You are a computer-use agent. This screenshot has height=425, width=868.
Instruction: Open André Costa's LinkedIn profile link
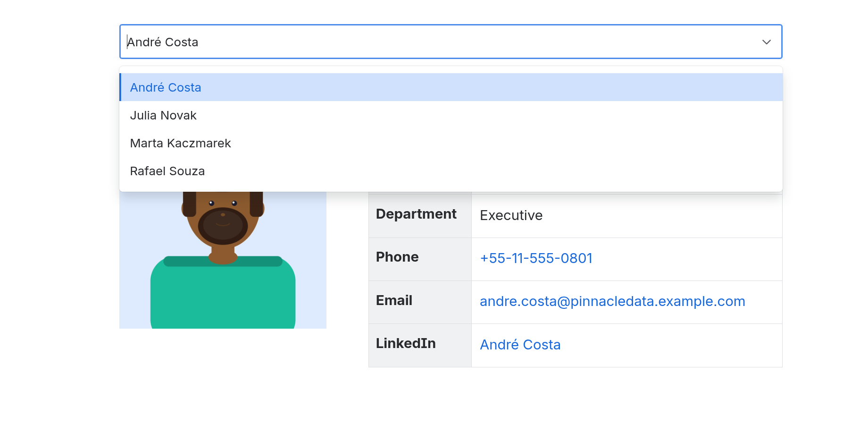(x=520, y=345)
